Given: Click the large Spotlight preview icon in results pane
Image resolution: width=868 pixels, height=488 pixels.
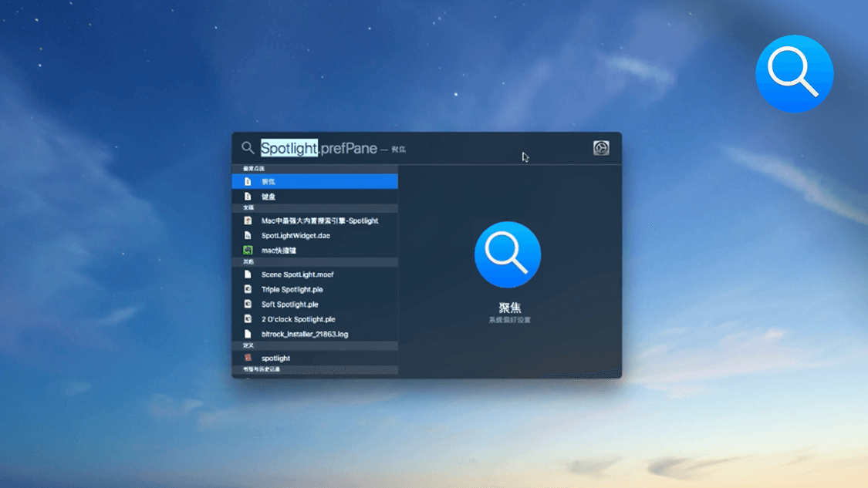Looking at the screenshot, I should tap(508, 255).
